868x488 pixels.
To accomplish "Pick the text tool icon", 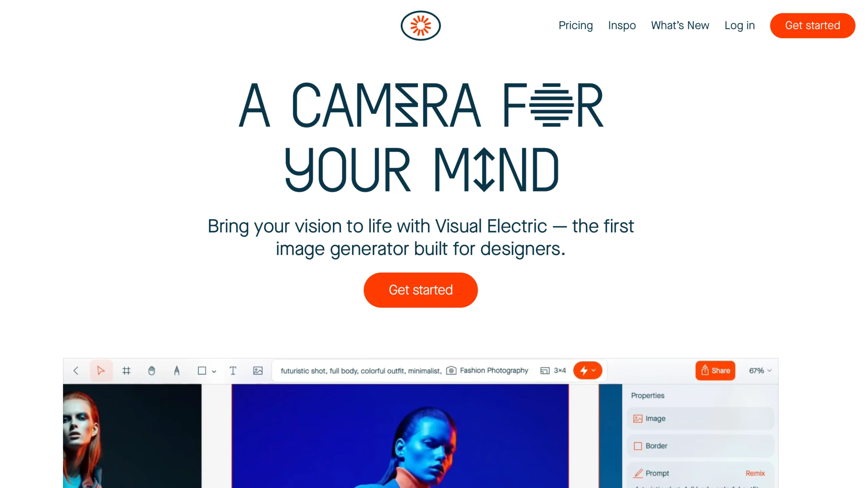I will (233, 371).
